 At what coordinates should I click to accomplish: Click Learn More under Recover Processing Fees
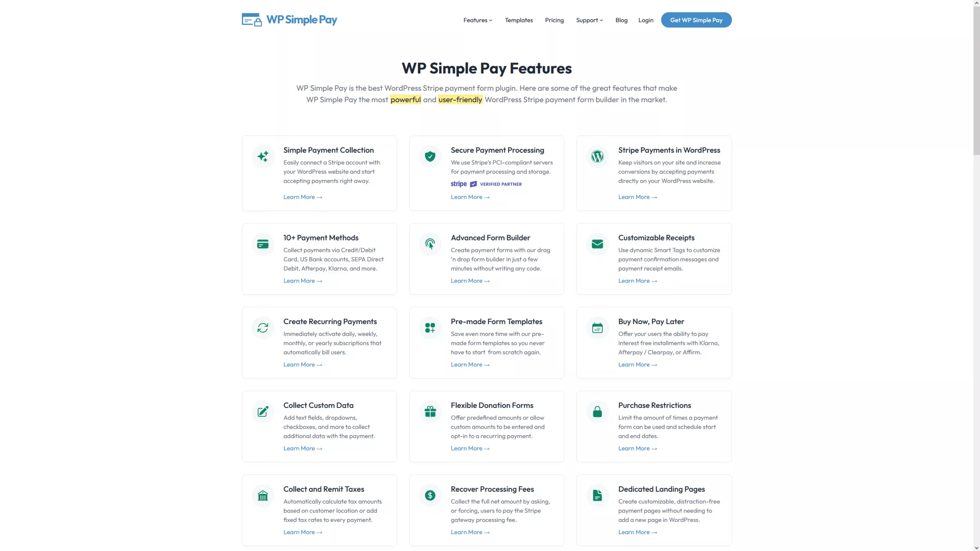point(469,531)
